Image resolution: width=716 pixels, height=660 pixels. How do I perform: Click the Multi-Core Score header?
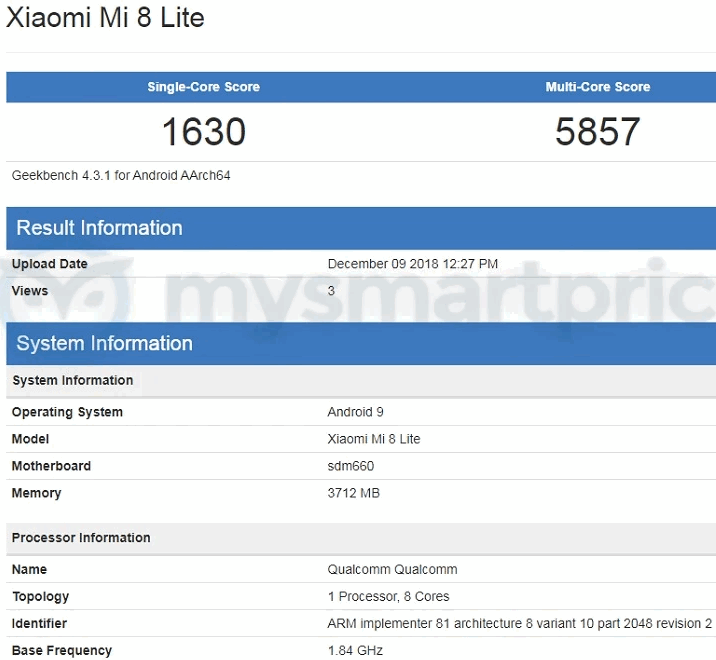(x=598, y=87)
